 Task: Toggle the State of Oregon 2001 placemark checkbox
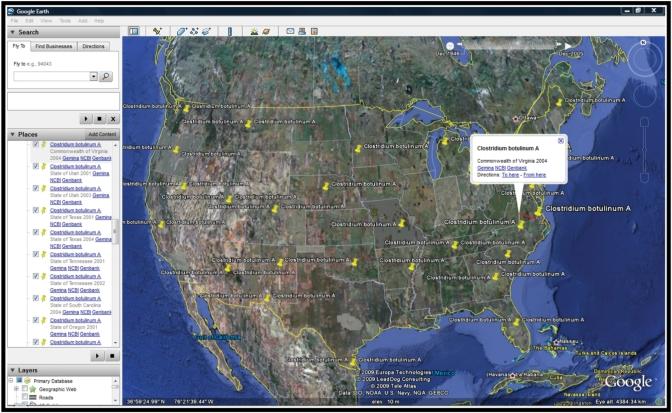pos(36,320)
